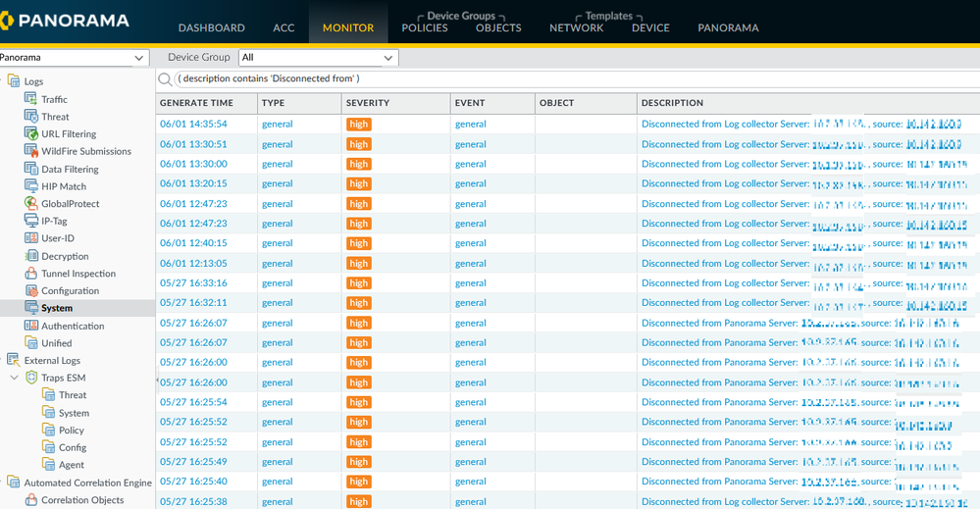
Task: Click the Traffic log icon in sidebar
Action: [x=31, y=99]
